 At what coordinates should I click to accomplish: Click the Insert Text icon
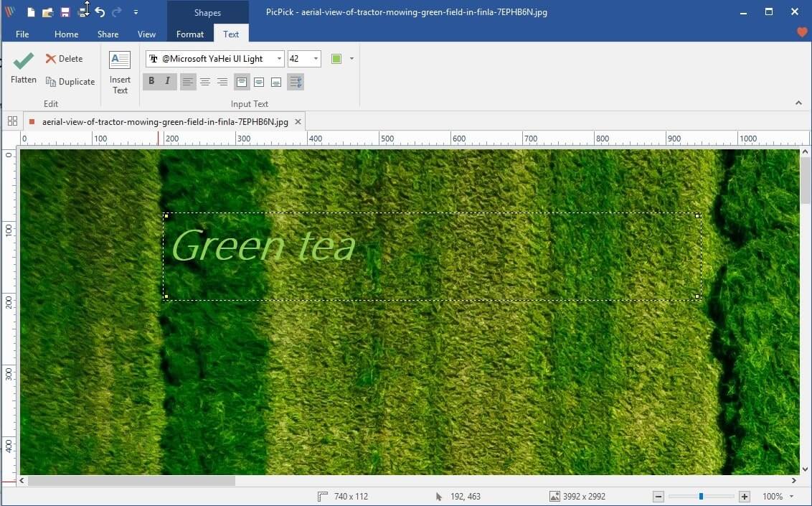[120, 60]
